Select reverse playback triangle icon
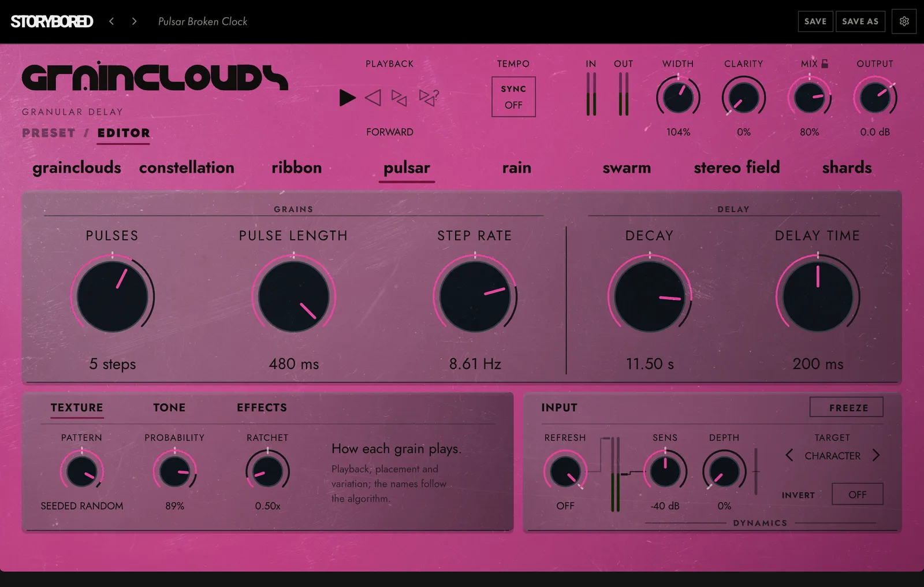The image size is (924, 587). coord(373,98)
